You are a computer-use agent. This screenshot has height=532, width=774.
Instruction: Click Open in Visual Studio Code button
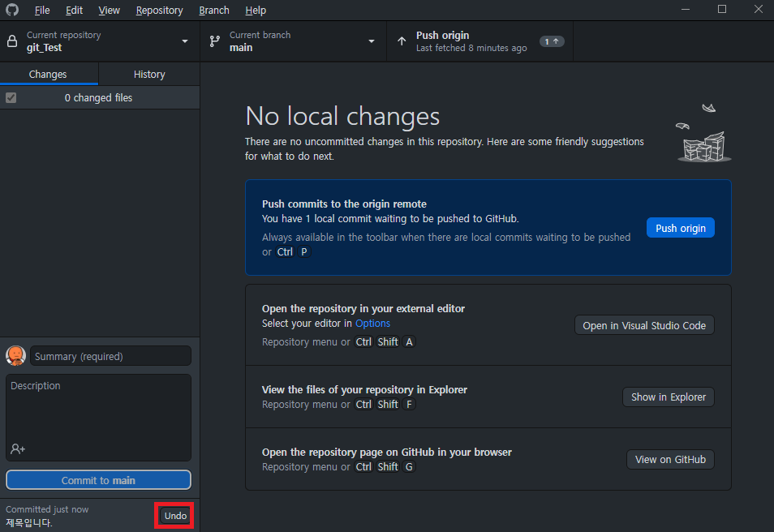(x=644, y=325)
